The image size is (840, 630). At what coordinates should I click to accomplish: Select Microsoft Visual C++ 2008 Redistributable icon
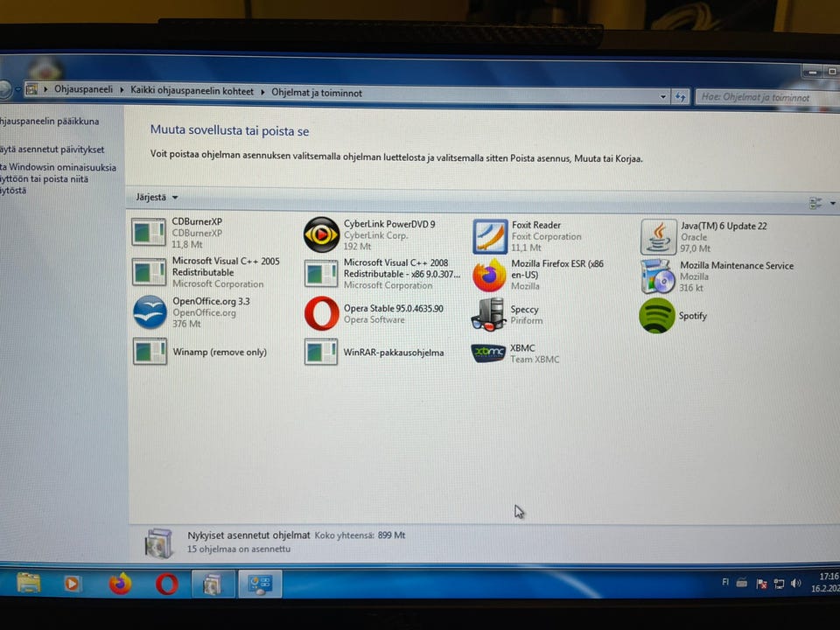(x=321, y=273)
